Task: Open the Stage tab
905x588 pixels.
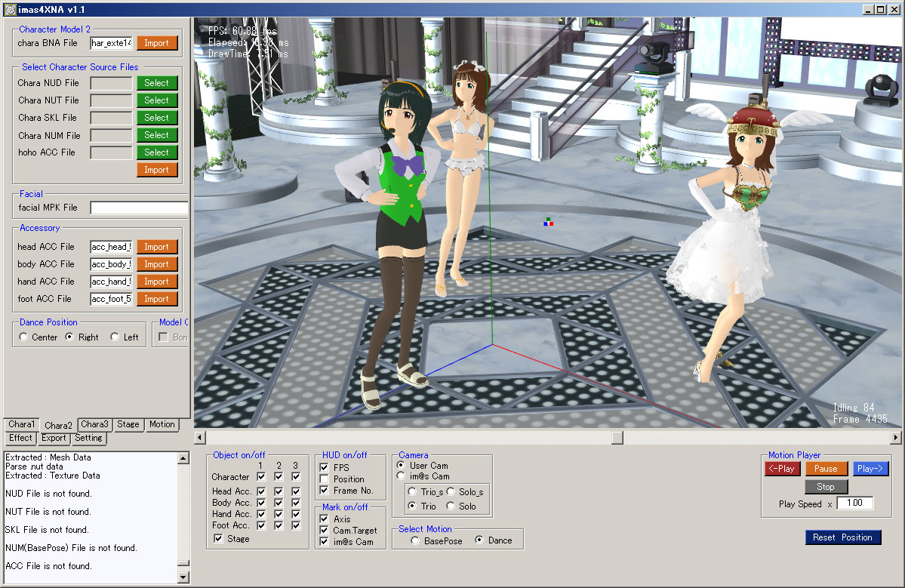Action: [128, 424]
